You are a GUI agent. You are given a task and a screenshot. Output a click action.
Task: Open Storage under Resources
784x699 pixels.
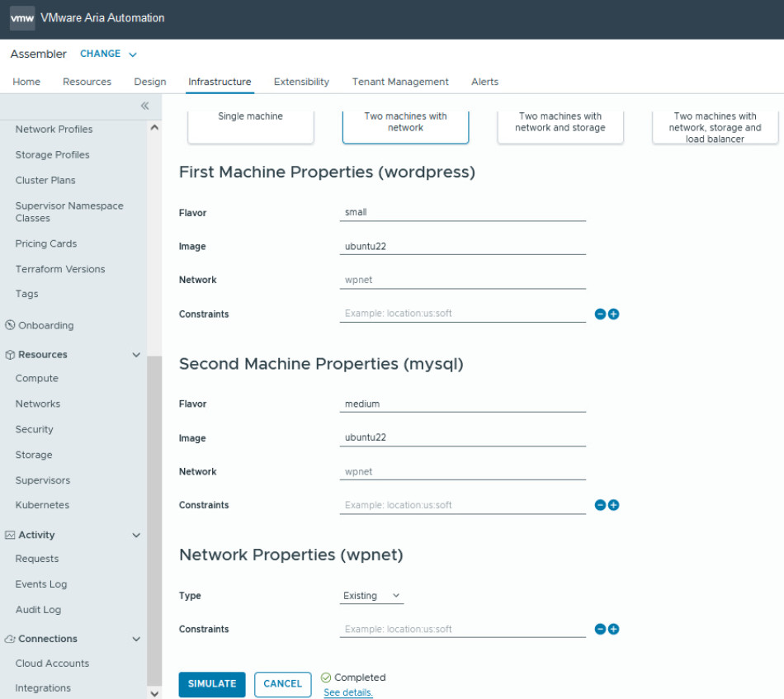pos(34,455)
